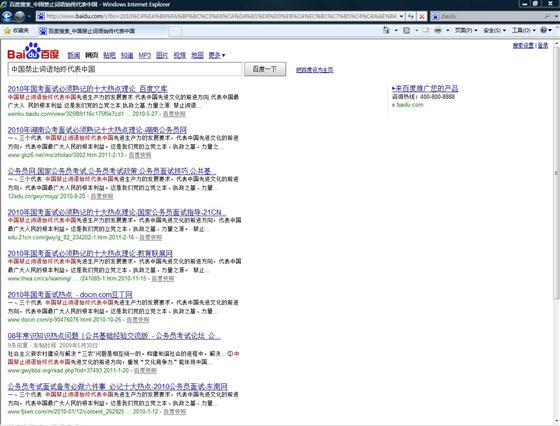Click the Feeds icon in command bar
This screenshot has height=426, width=560.
tap(406, 30)
